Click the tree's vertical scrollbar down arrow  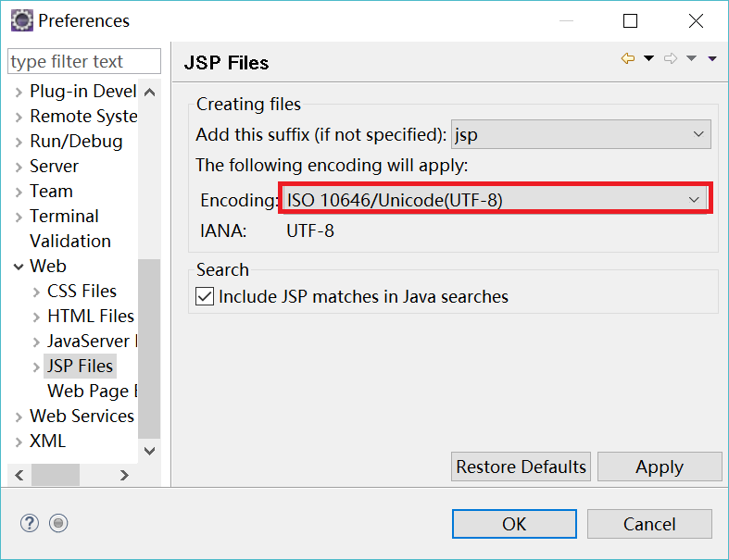(x=150, y=451)
